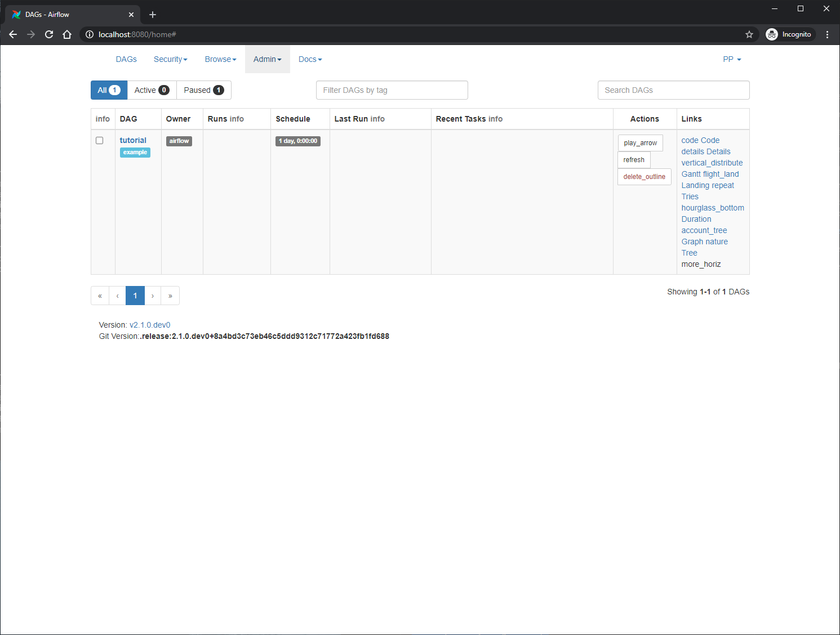840x635 pixels.
Task: Click the info label in Runs column header
Action: pos(237,119)
